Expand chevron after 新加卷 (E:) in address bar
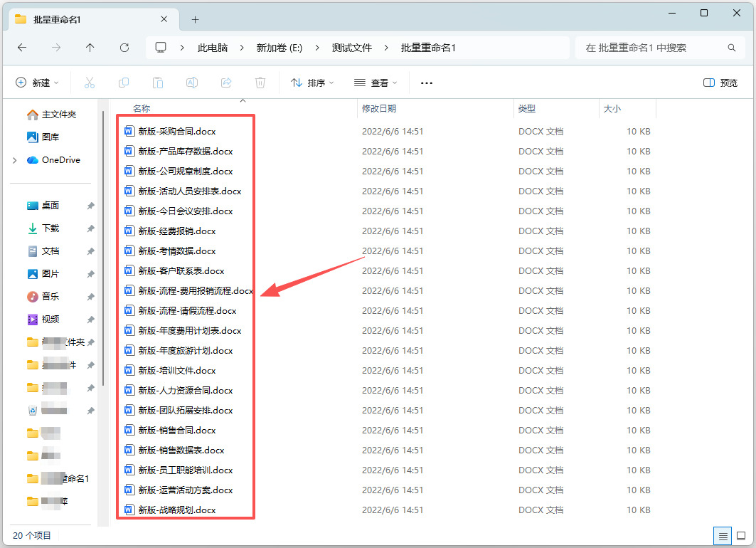 pos(316,48)
